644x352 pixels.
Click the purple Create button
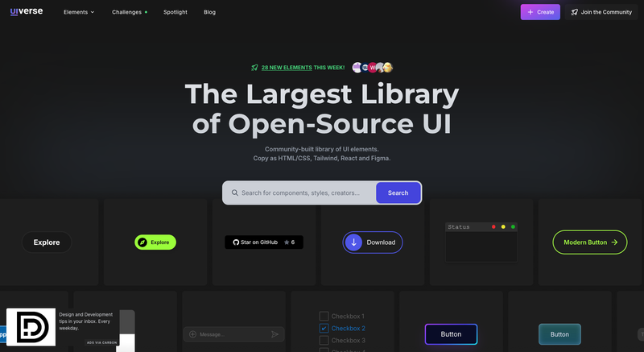click(540, 12)
